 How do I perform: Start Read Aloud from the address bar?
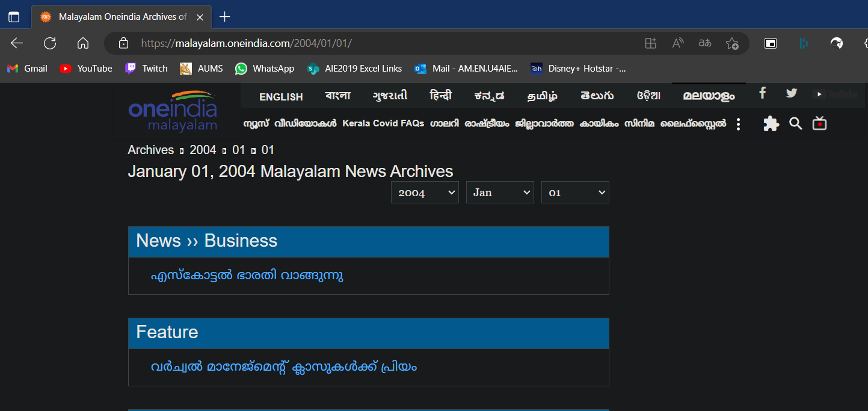click(677, 43)
